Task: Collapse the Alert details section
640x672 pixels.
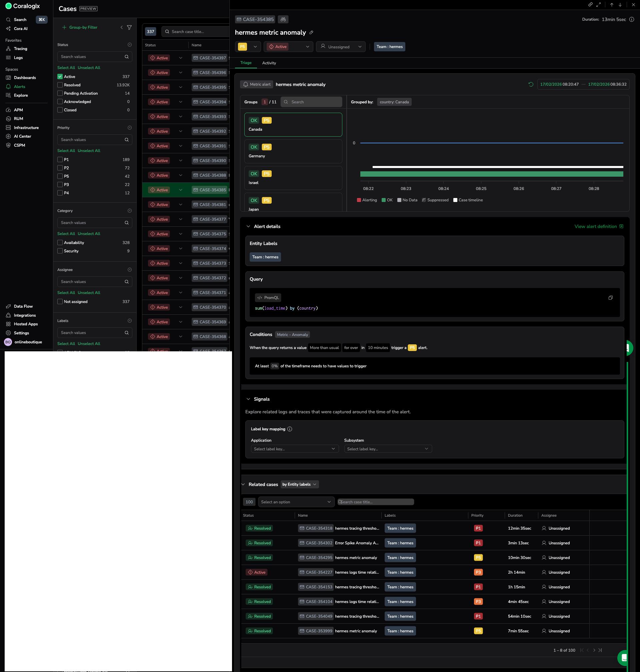Action: [x=248, y=227]
